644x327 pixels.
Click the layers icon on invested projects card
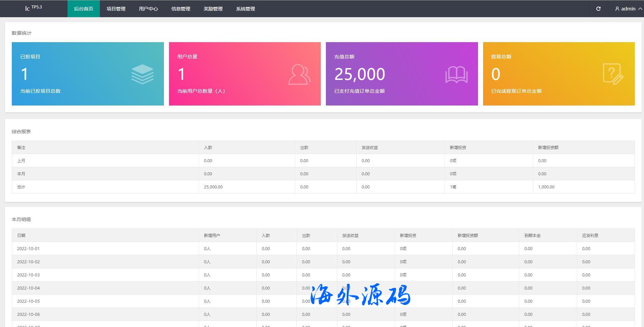point(142,74)
